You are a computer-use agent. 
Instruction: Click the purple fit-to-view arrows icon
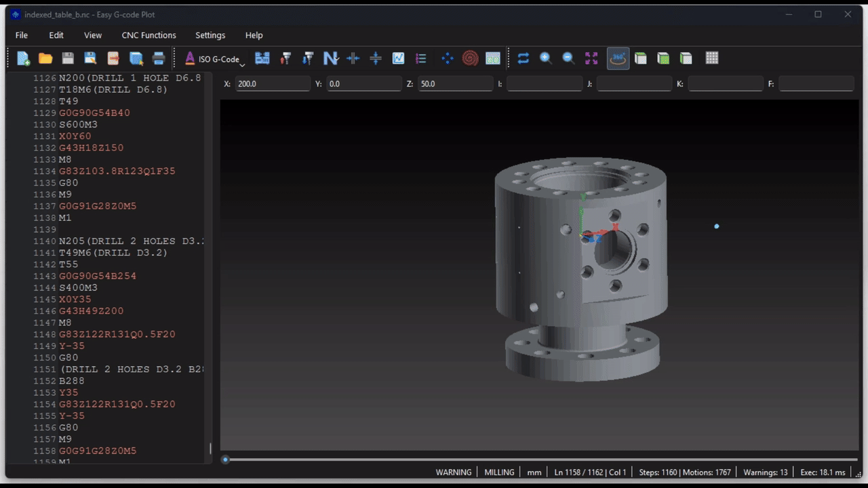point(591,58)
